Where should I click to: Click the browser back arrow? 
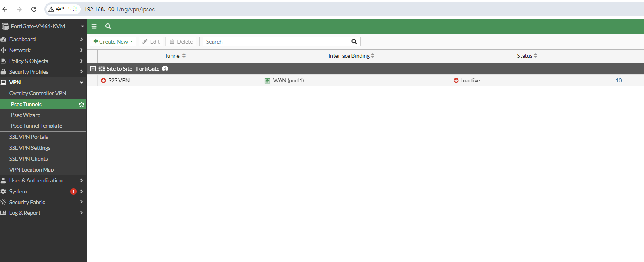[x=5, y=9]
